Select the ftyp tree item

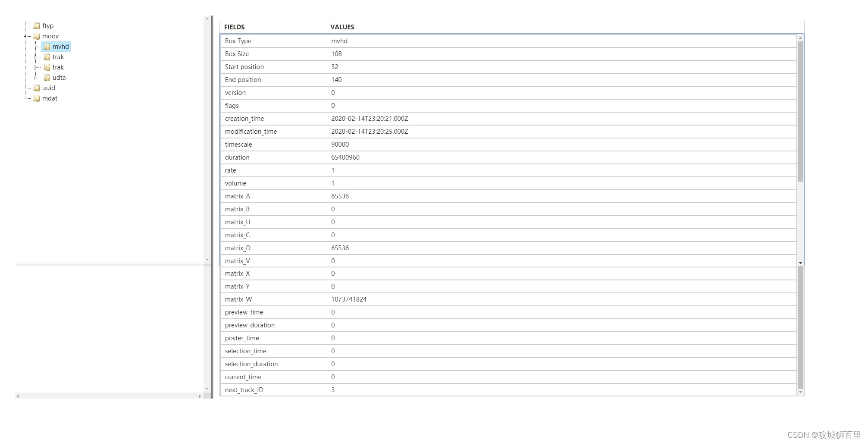pos(48,26)
